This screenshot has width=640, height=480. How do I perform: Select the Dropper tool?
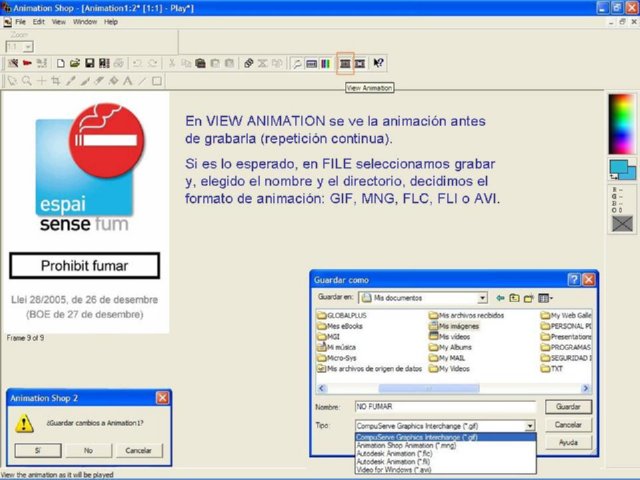coord(70,81)
